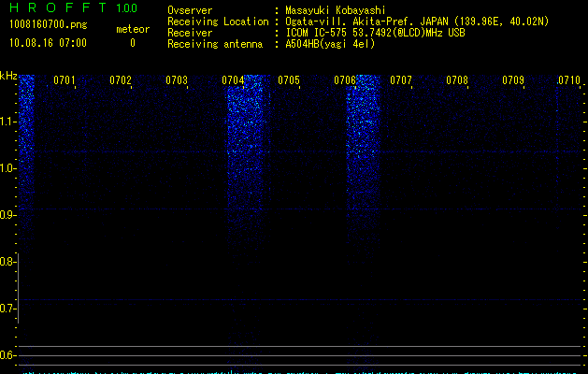Click the 0706 time marker
This screenshot has height=374, width=588.
[x=345, y=80]
